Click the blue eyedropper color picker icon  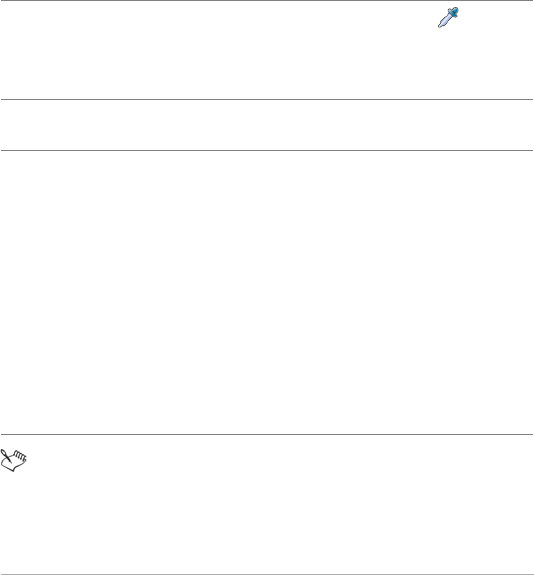click(x=448, y=17)
